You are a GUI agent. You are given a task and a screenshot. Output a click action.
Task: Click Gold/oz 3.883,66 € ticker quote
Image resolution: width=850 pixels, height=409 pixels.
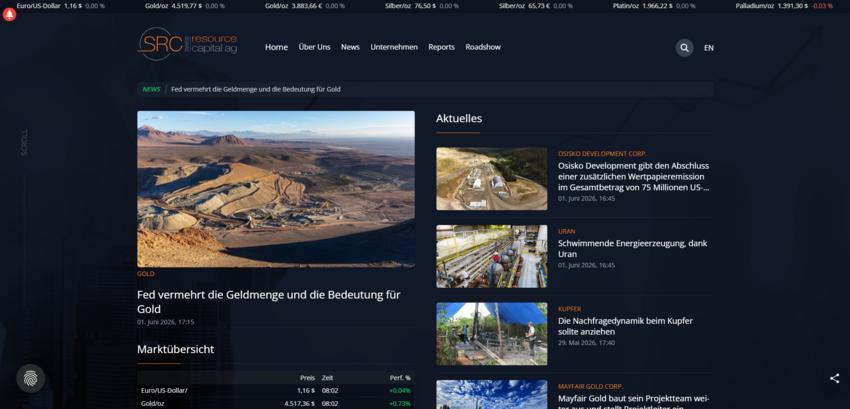[x=305, y=6]
